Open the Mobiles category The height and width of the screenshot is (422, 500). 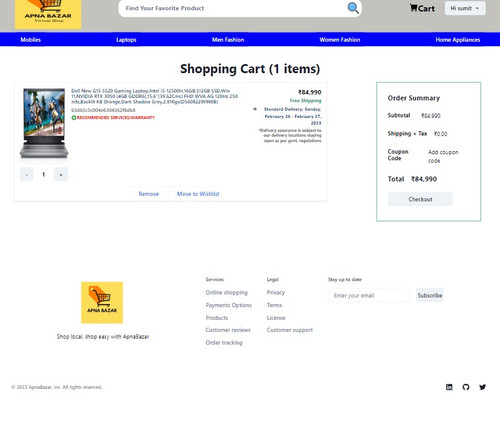coord(31,40)
